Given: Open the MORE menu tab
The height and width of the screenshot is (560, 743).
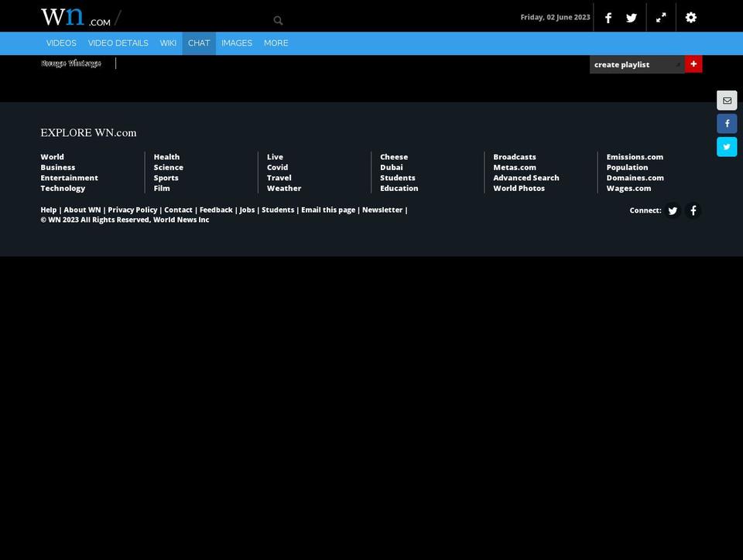Looking at the screenshot, I should [276, 43].
